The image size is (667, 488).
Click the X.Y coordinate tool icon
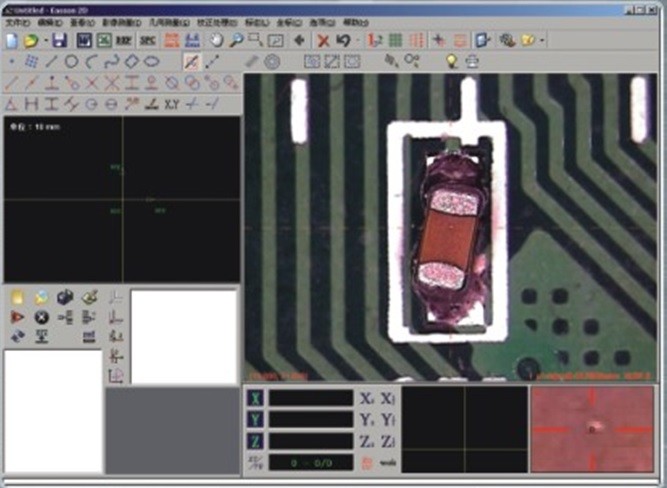pos(171,103)
